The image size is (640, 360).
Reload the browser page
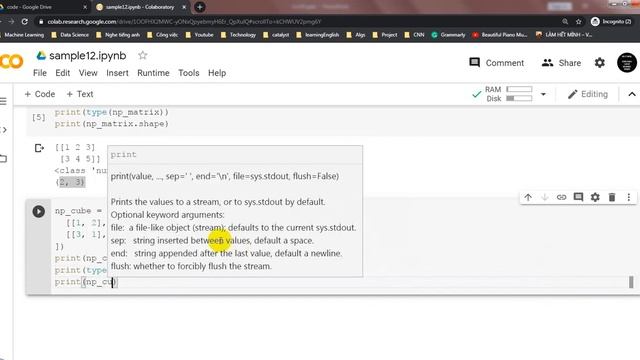pos(25,22)
